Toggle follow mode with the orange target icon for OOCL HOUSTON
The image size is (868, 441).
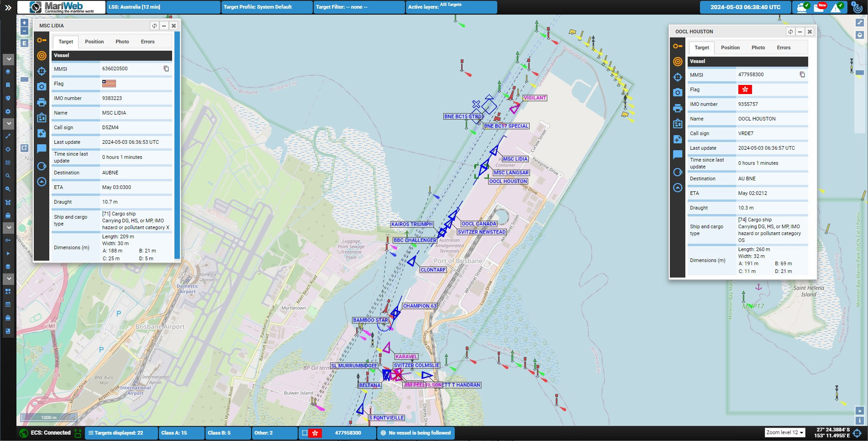point(678,62)
